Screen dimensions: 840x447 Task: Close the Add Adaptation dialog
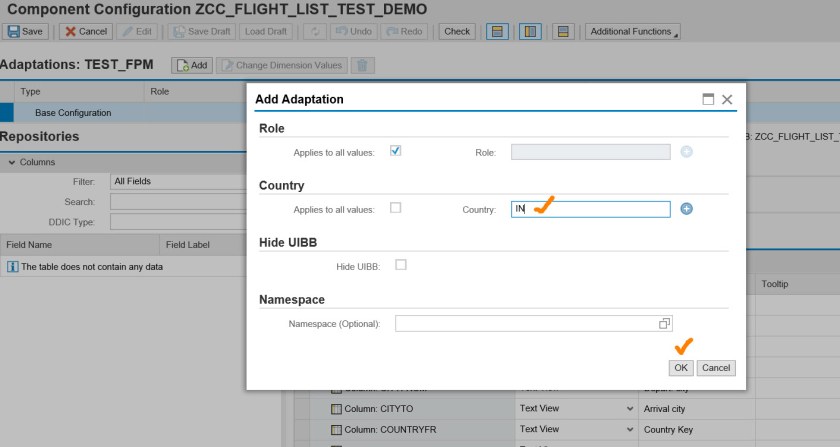[727, 100]
